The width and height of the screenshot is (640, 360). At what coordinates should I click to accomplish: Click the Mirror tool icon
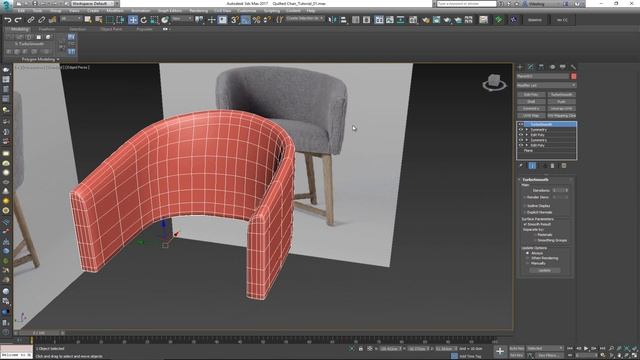[x=333, y=20]
